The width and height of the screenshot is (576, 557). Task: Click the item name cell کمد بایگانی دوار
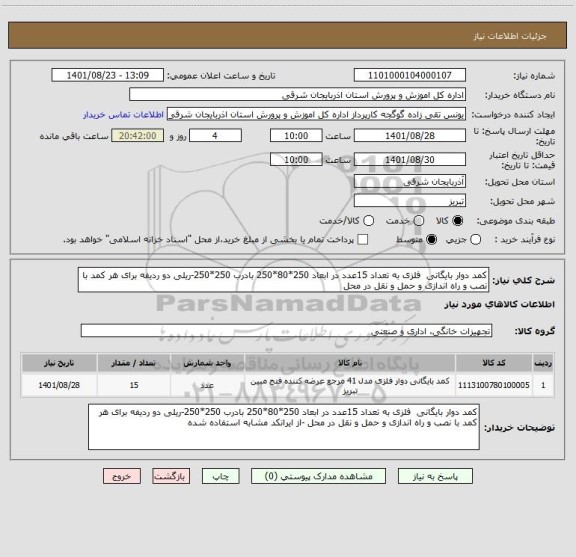point(350,385)
